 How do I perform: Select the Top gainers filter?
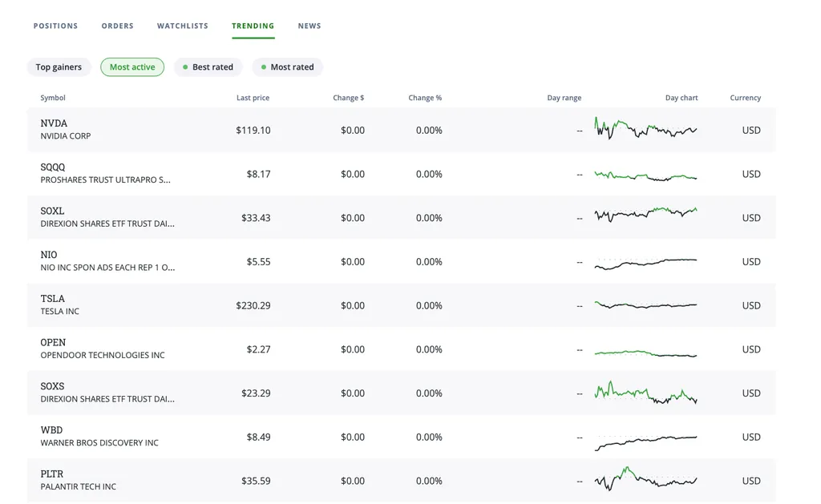click(59, 67)
